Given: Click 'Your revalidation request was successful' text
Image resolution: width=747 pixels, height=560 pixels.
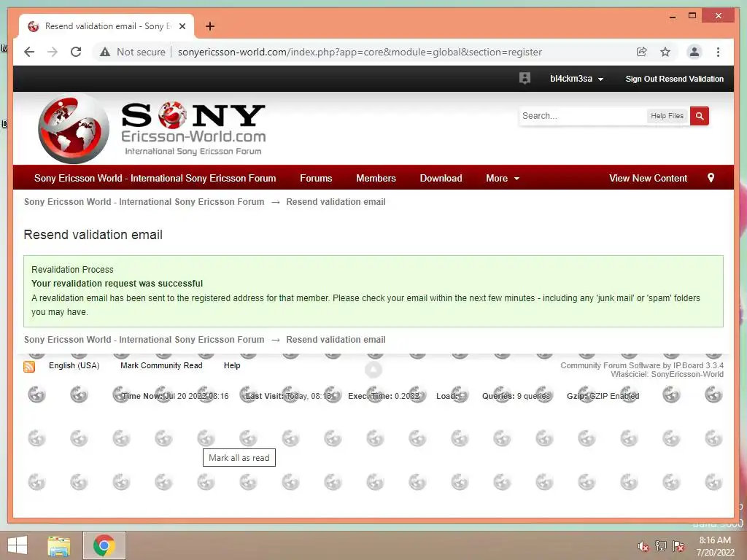Looking at the screenshot, I should 117,284.
